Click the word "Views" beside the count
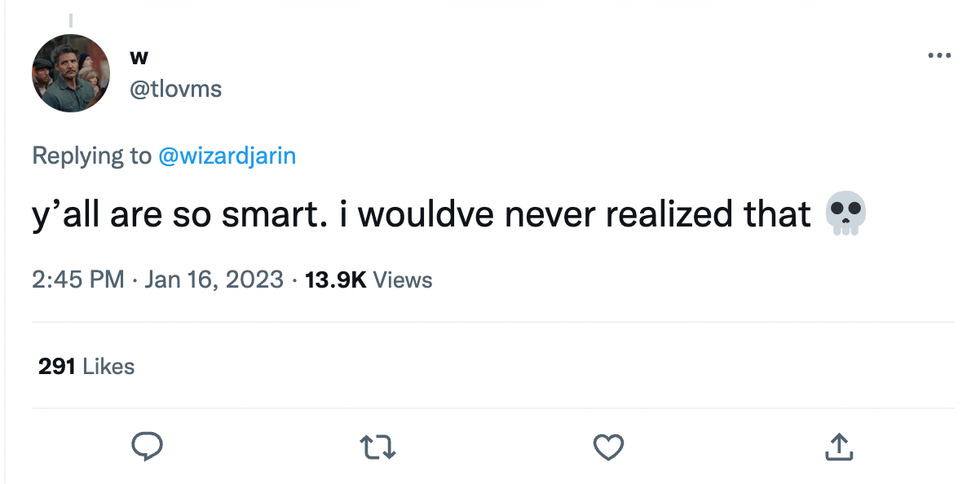 point(402,279)
